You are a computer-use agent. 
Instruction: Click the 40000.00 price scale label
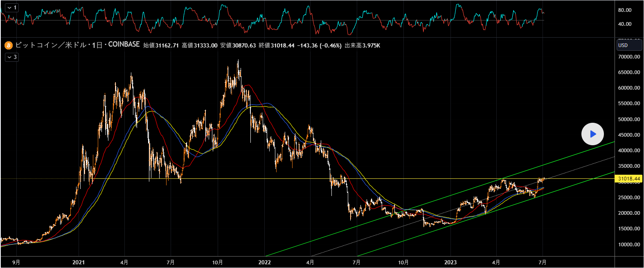pos(629,151)
